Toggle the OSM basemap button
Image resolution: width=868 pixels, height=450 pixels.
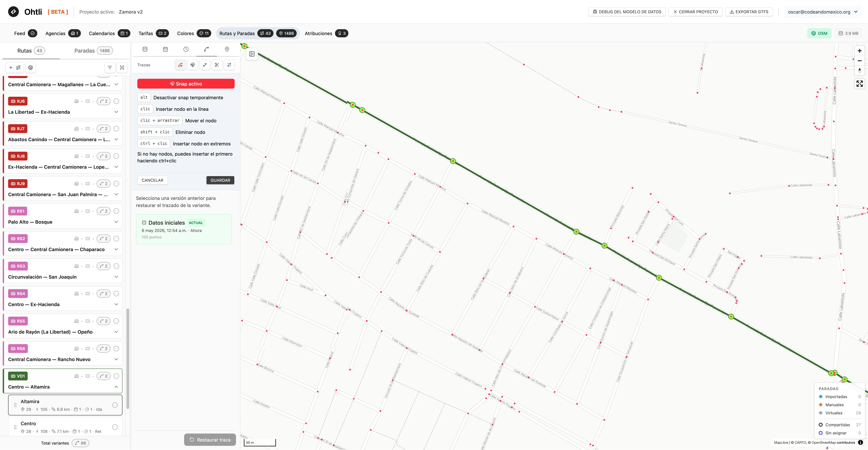[x=819, y=33]
